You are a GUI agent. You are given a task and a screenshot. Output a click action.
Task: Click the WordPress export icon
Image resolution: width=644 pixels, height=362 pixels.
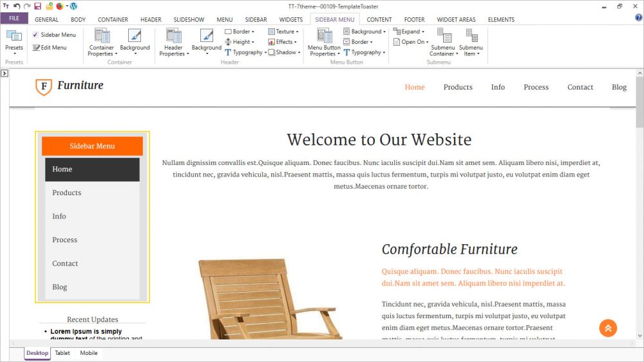pos(73,6)
